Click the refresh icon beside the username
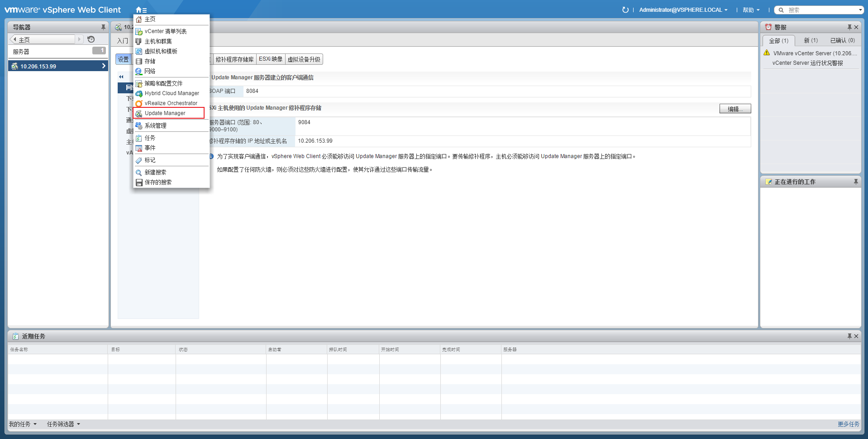The image size is (868, 439). click(625, 10)
